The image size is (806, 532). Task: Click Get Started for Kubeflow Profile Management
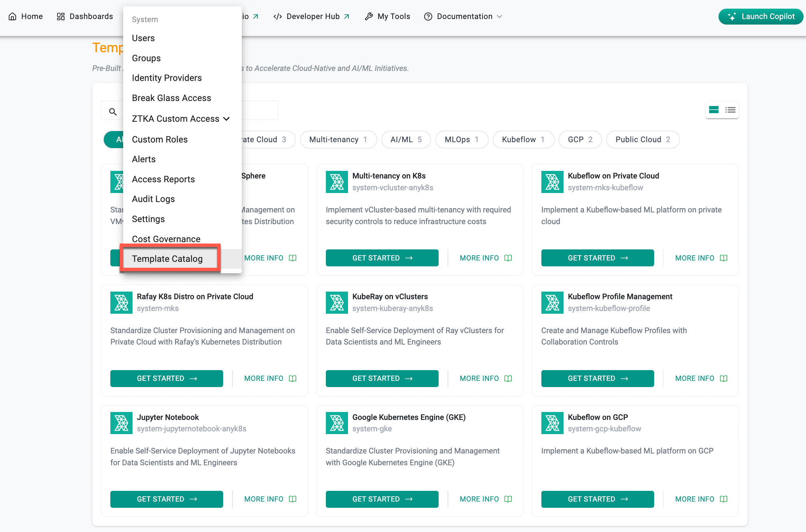(x=597, y=378)
